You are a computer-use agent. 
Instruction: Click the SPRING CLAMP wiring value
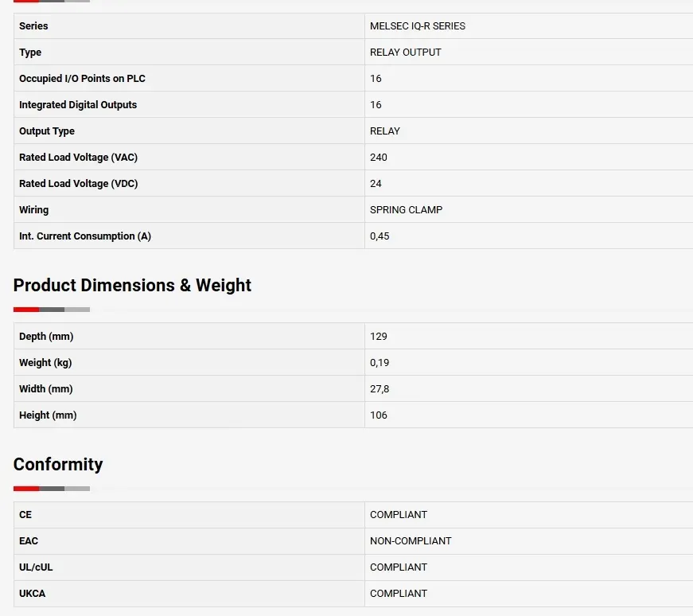[x=407, y=210]
